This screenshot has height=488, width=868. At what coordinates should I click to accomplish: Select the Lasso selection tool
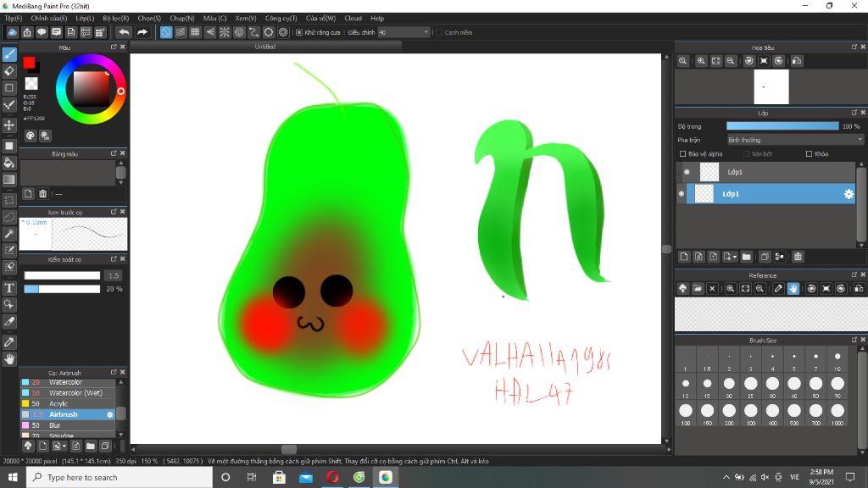tap(9, 218)
